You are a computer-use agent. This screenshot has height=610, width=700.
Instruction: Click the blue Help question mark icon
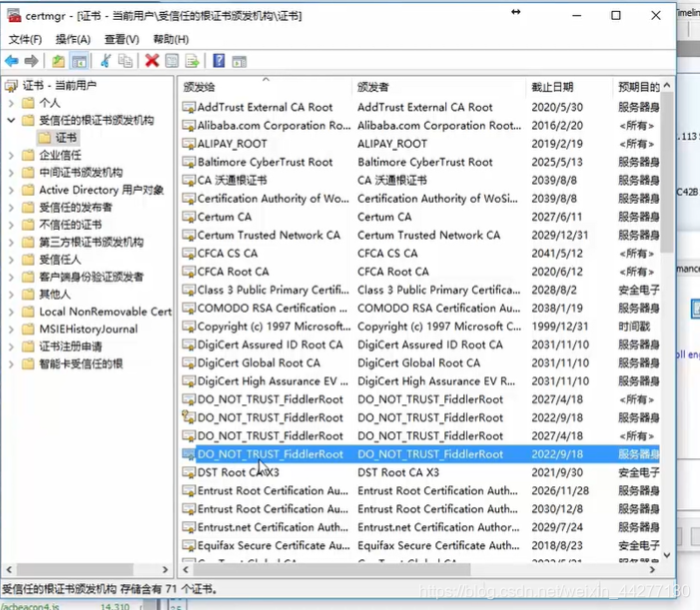pos(219,60)
